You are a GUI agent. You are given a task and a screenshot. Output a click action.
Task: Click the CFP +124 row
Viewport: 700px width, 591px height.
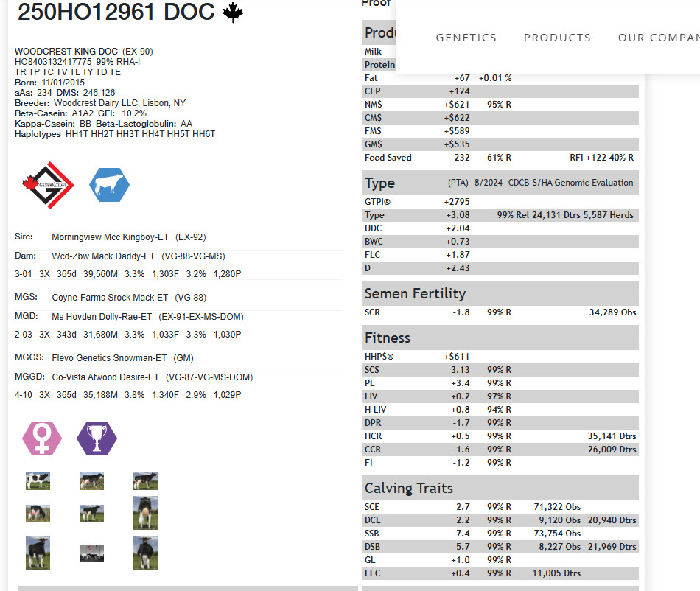click(x=500, y=91)
